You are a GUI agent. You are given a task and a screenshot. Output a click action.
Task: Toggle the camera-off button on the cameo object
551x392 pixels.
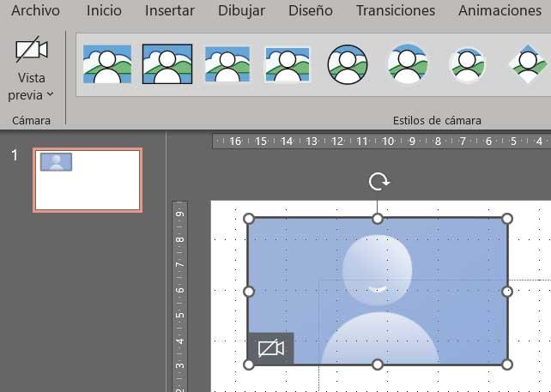pyautogui.click(x=271, y=348)
